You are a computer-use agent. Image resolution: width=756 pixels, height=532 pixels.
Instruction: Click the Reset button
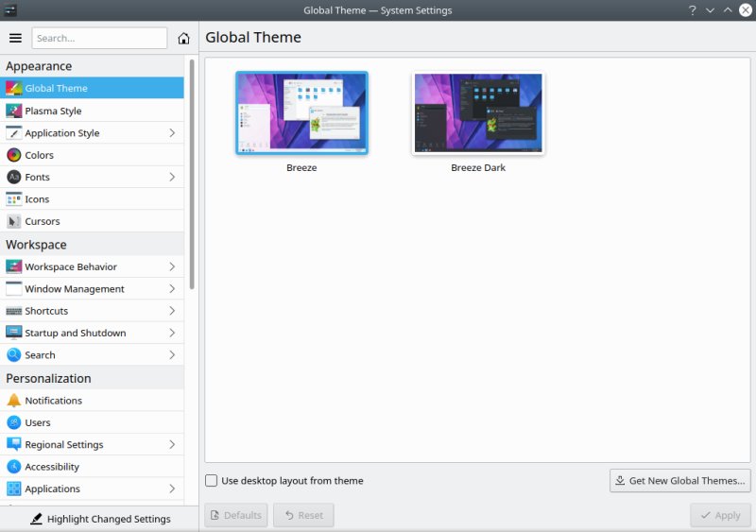(x=303, y=515)
